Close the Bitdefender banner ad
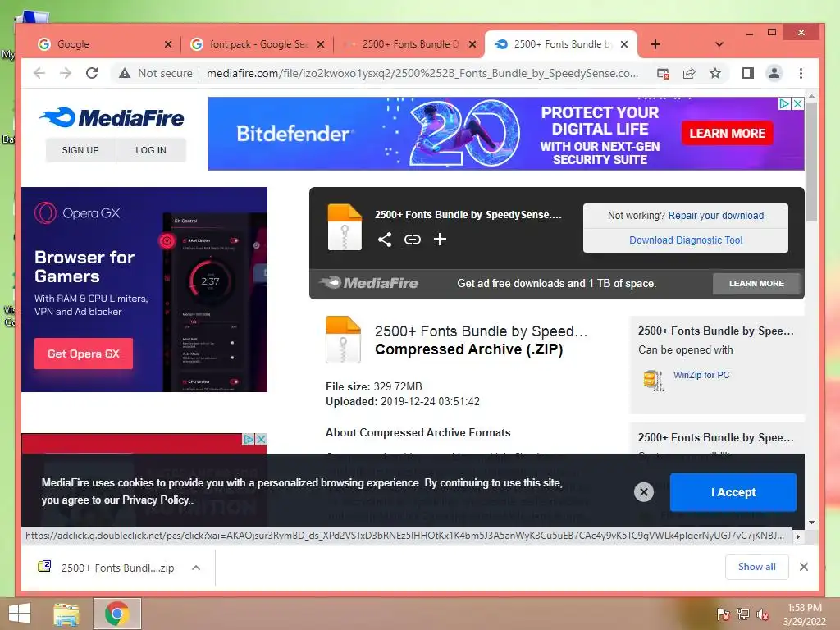The width and height of the screenshot is (840, 630). coord(797,103)
